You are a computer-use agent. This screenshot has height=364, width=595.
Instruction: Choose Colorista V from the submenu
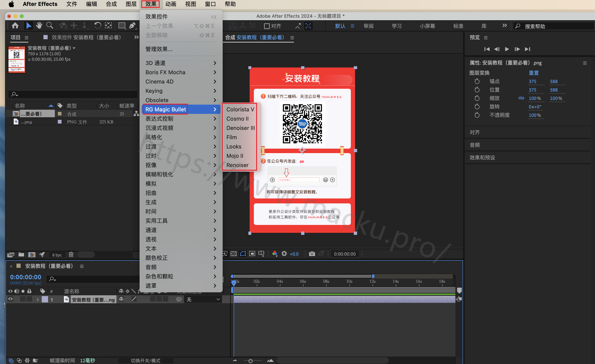pos(240,109)
